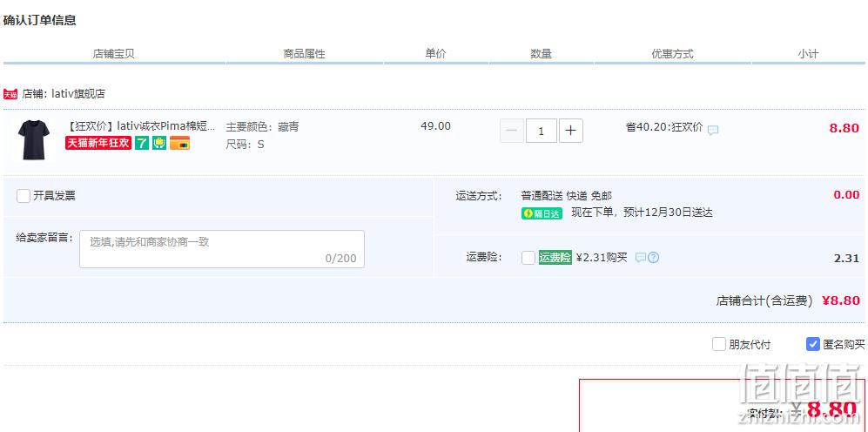868x432 pixels.
Task: Click the 天猫新年狂欢 promotion badge
Action: pos(98,143)
